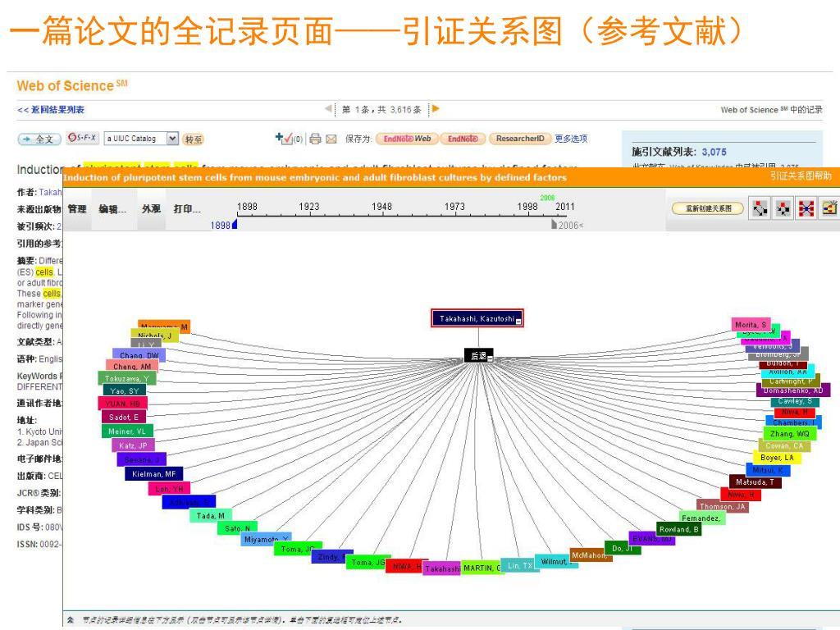The image size is (840, 630).
Task: Go to the previous record arrow
Action: click(x=328, y=109)
